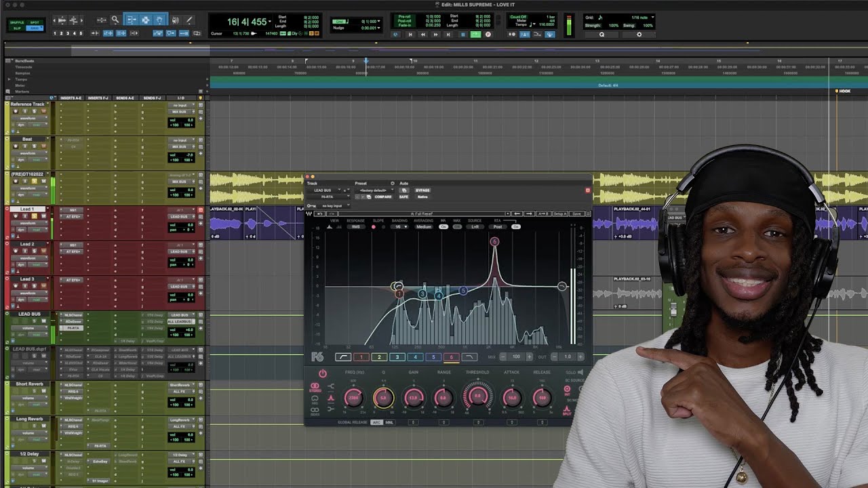Image resolution: width=868 pixels, height=488 pixels.
Task: Toggle RTA On switch in F6
Action: [x=515, y=226]
